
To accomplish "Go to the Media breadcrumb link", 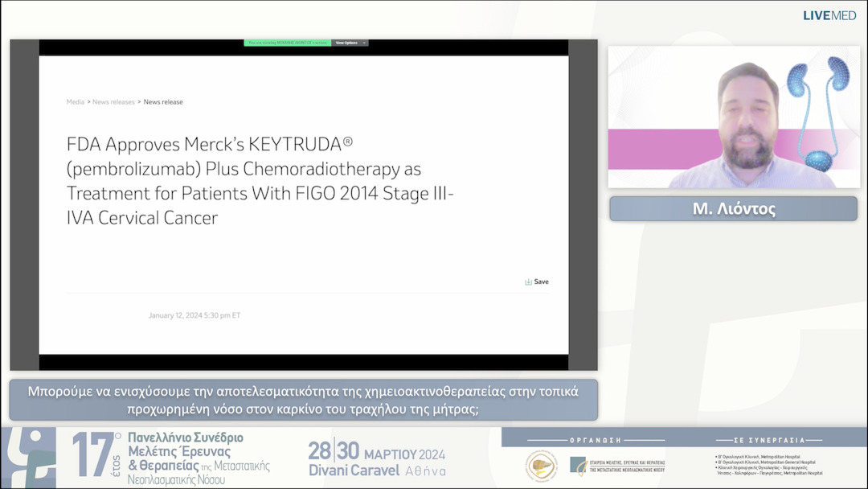I will (76, 102).
